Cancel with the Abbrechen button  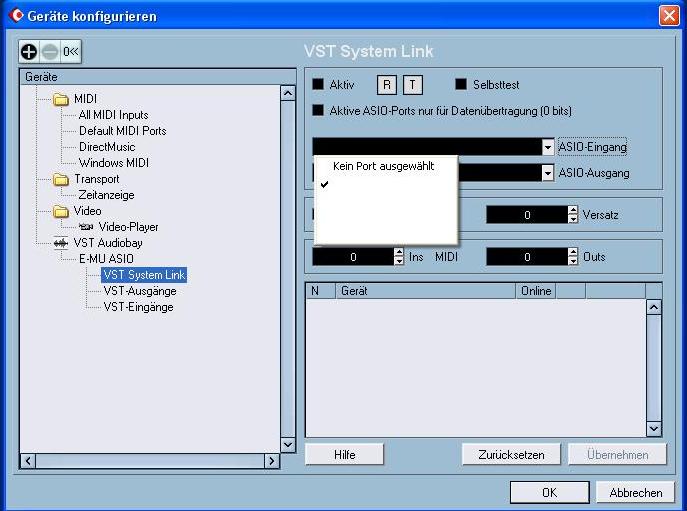tap(636, 493)
